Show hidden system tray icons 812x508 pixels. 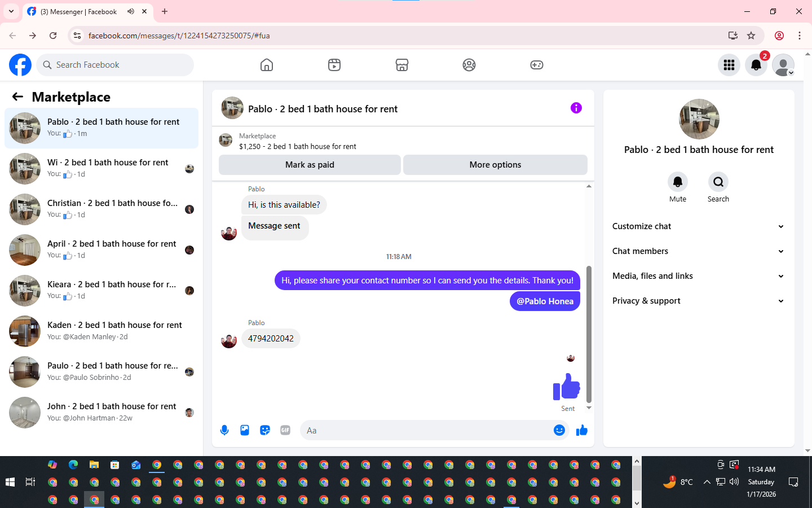(x=707, y=482)
